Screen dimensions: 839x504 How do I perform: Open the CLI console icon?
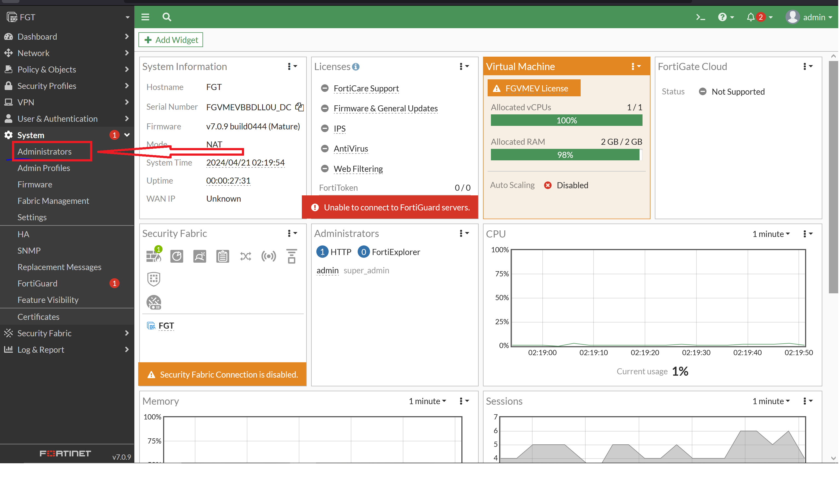pos(701,17)
